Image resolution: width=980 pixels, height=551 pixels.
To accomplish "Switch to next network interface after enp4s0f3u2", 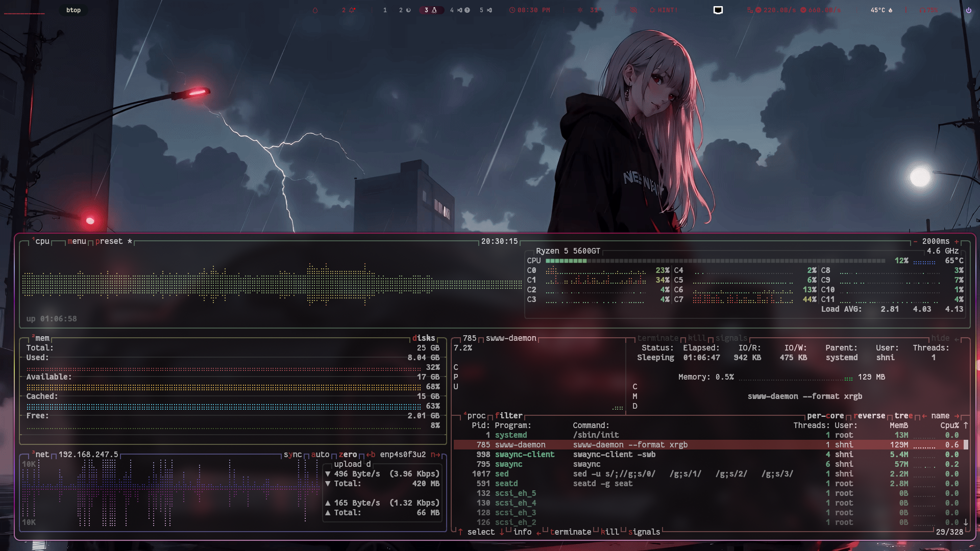I will tap(435, 455).
